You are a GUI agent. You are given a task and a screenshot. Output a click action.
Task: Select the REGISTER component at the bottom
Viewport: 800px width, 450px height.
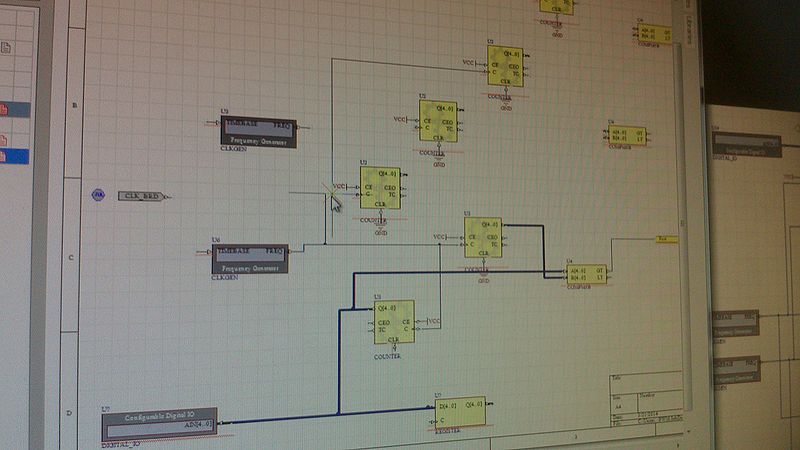coord(458,412)
